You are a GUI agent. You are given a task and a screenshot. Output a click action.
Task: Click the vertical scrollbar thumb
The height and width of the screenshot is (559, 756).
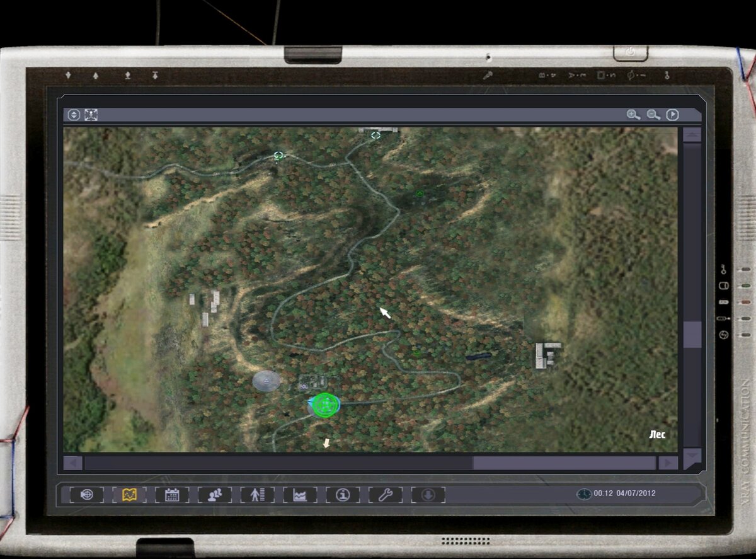click(x=692, y=335)
